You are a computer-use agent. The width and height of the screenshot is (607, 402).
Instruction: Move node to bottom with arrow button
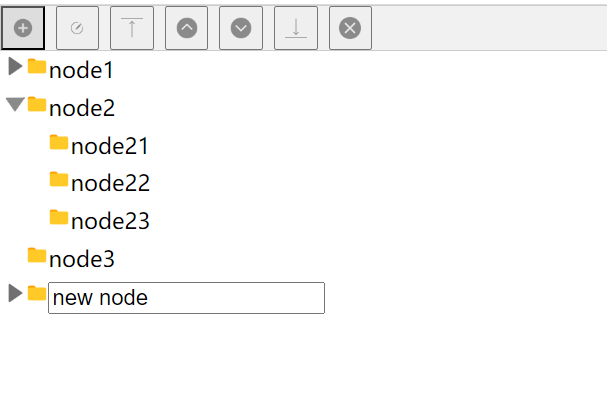click(x=295, y=28)
